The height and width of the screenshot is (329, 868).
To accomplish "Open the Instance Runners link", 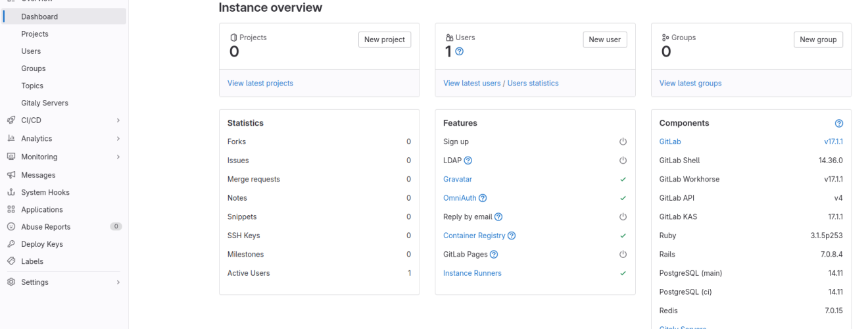I will pos(472,273).
